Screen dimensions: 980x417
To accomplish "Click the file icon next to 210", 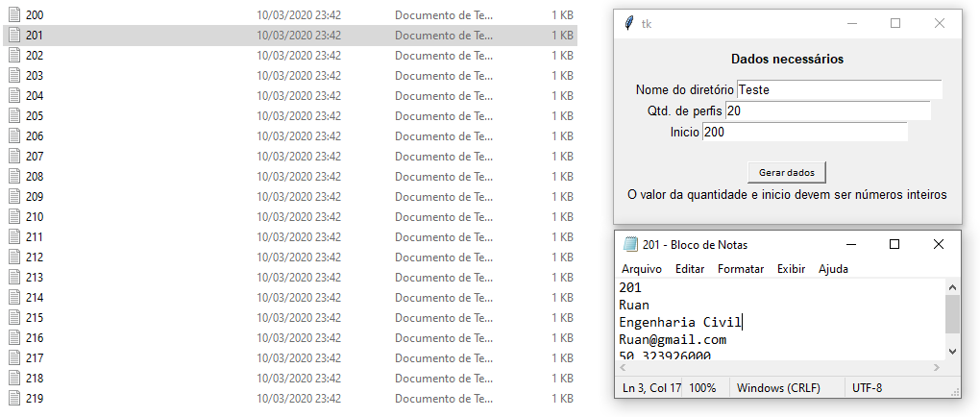I will 14,217.
